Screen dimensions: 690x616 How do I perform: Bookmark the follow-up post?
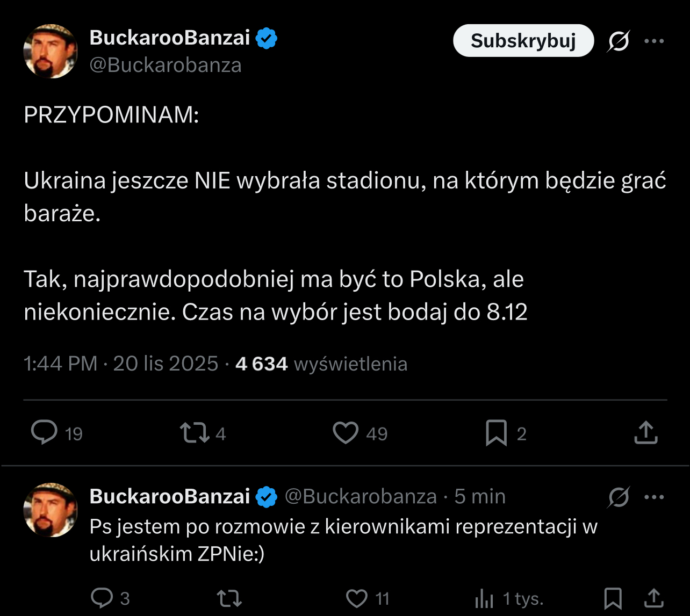tap(613, 598)
